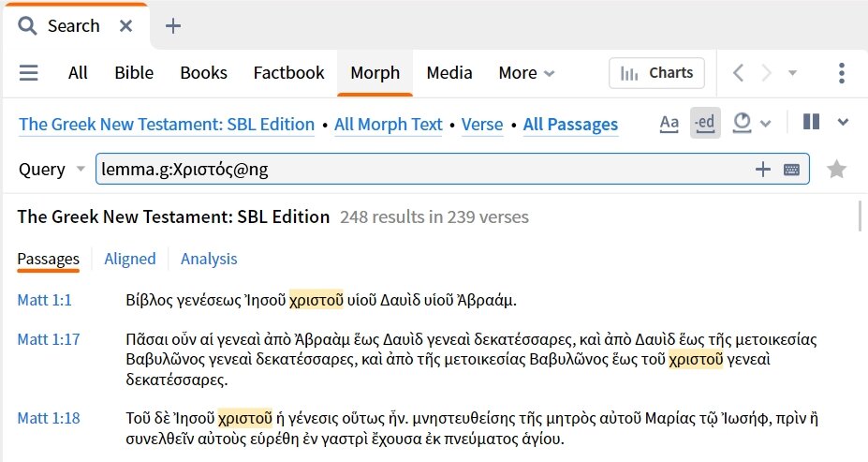Change the Verse context setting
Viewport: 868px width, 462px height.
click(482, 125)
